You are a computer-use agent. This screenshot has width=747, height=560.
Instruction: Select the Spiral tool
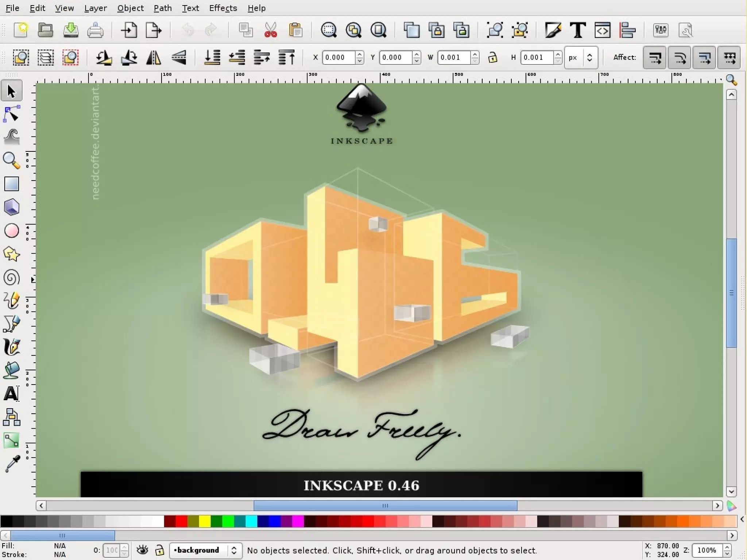[11, 278]
